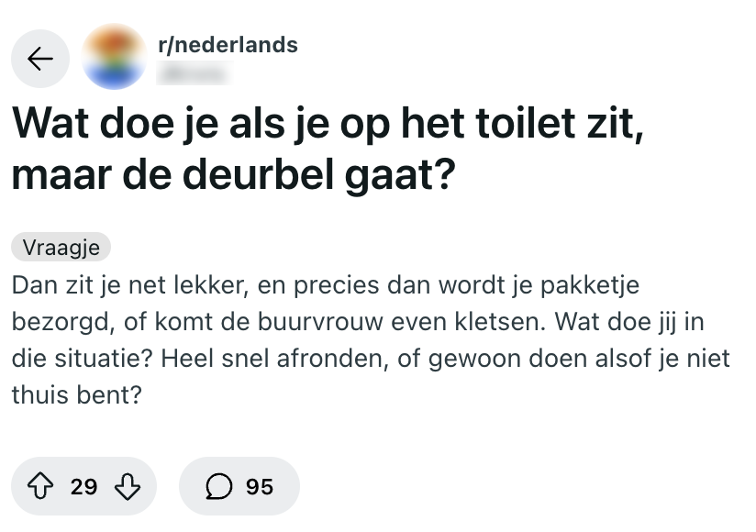
Task: Navigate back using the arrow icon
Action: click(x=39, y=59)
